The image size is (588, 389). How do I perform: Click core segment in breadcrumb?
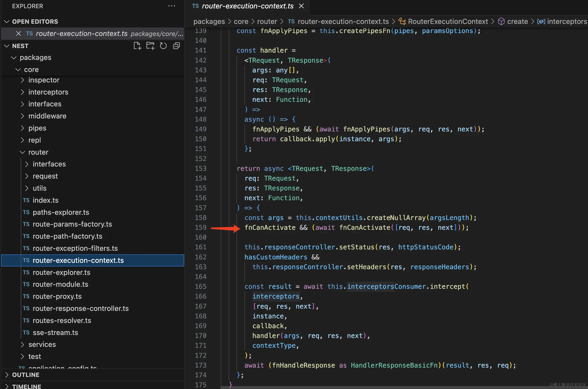tap(241, 22)
